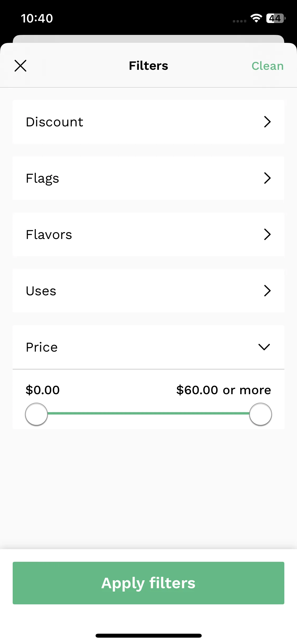This screenshot has width=297, height=644.
Task: Click the Price section title
Action: (42, 347)
